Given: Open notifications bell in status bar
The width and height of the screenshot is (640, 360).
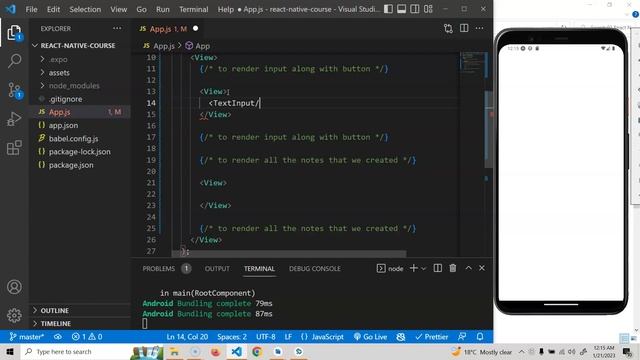Looking at the screenshot, I should point(480,337).
